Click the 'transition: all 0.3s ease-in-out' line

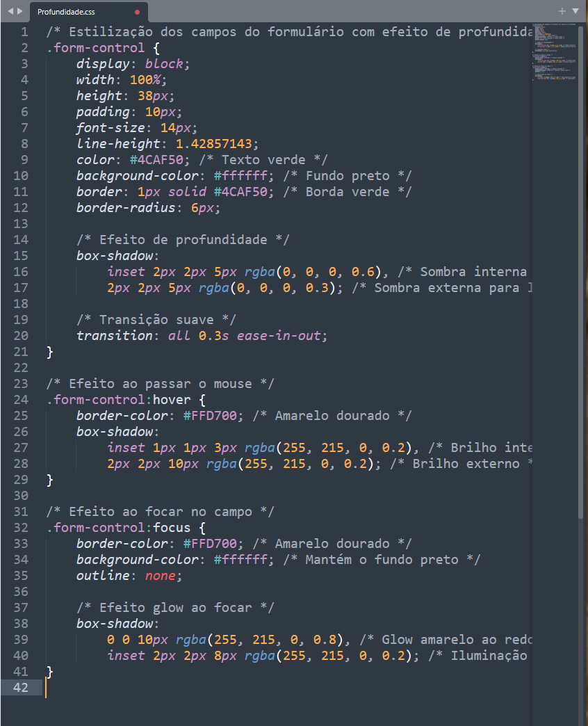(x=202, y=336)
